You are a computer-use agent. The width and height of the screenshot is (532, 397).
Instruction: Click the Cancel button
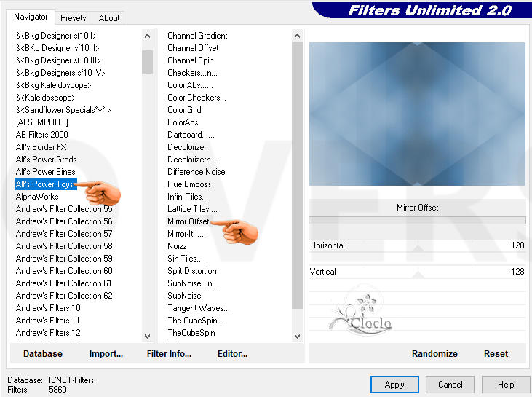[x=450, y=385]
